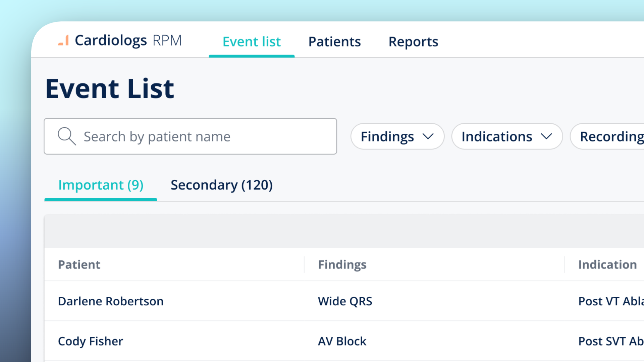Open the Findings filter chevron
This screenshot has height=362, width=644.
[428, 136]
